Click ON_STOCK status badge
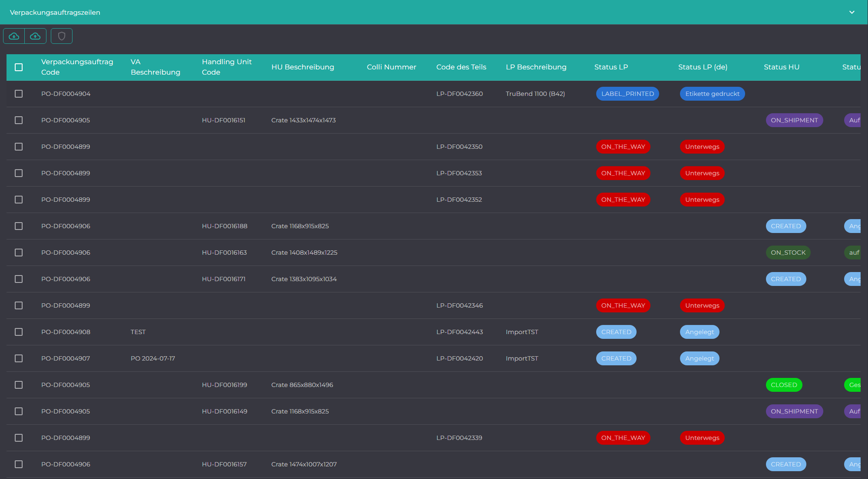This screenshot has width=868, height=479. [x=788, y=253]
